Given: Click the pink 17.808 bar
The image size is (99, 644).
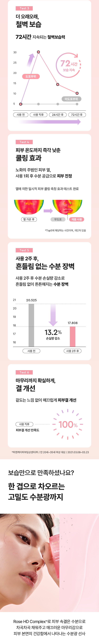Looking at the screenshot, I should [x=72, y=336].
